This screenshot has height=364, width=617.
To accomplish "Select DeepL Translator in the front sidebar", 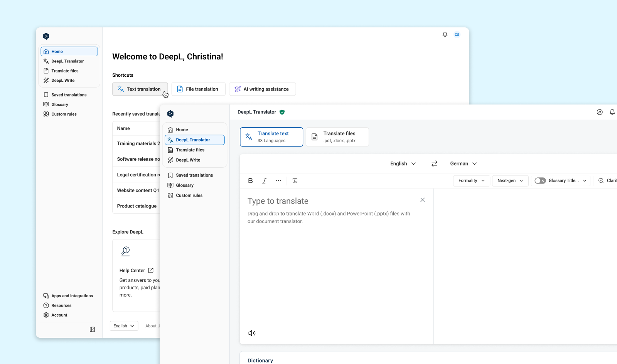I will click(x=195, y=140).
